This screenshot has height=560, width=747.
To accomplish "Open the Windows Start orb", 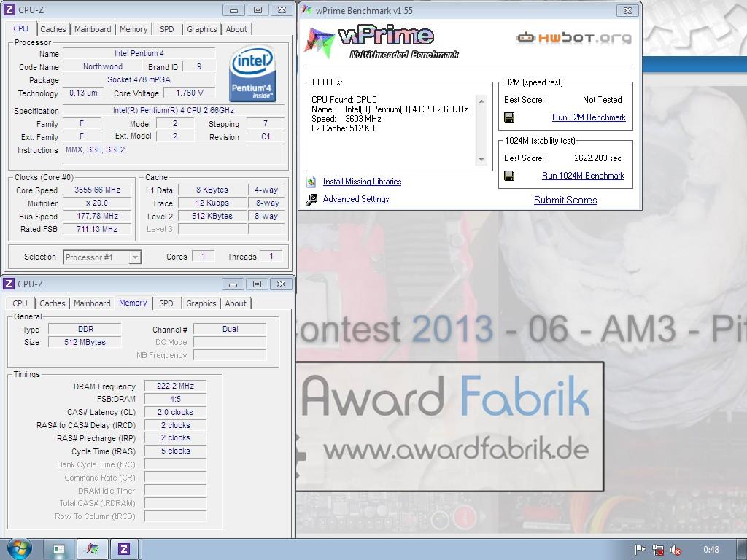I will pyautogui.click(x=19, y=549).
